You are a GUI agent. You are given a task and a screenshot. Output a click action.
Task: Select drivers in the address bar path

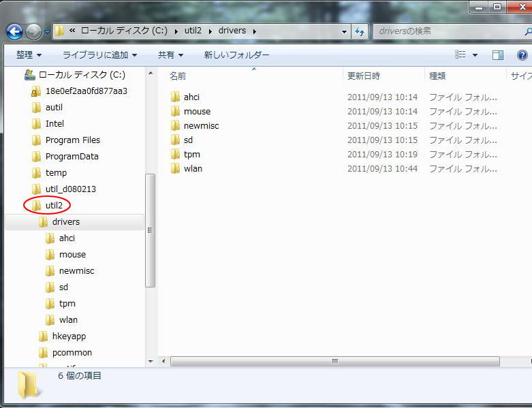point(232,31)
